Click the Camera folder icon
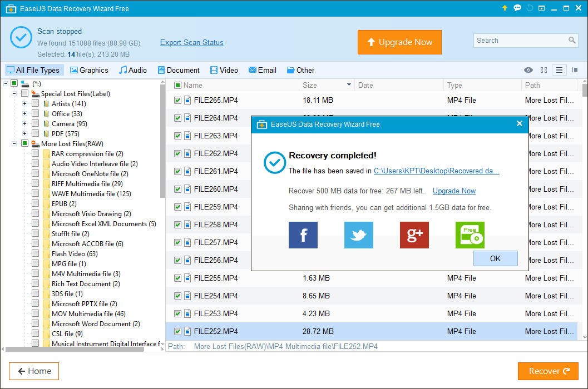The height and width of the screenshot is (389, 588). (46, 124)
